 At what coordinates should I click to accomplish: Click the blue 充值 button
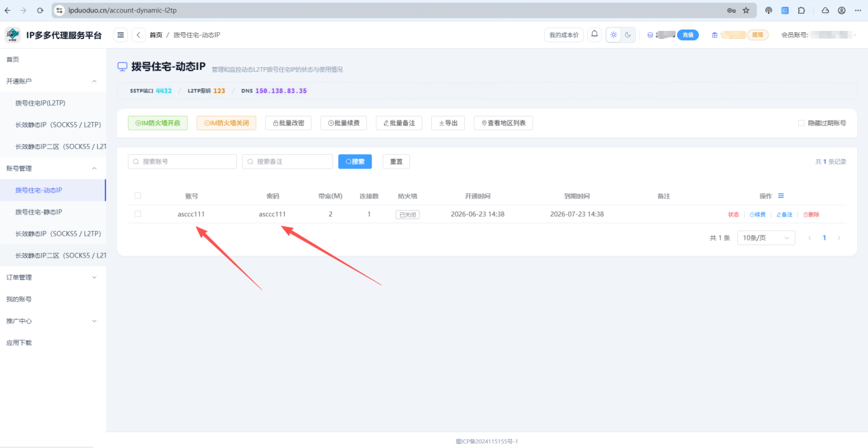tap(688, 35)
